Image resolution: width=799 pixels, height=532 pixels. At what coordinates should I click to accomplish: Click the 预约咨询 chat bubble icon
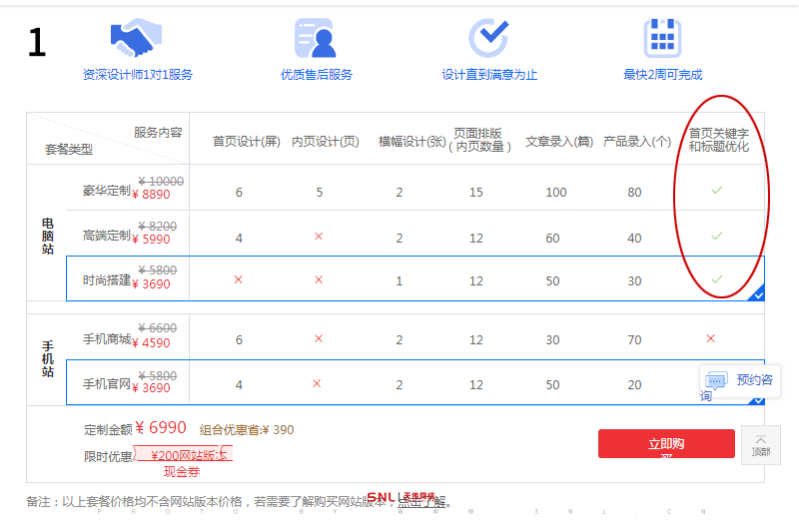(716, 380)
